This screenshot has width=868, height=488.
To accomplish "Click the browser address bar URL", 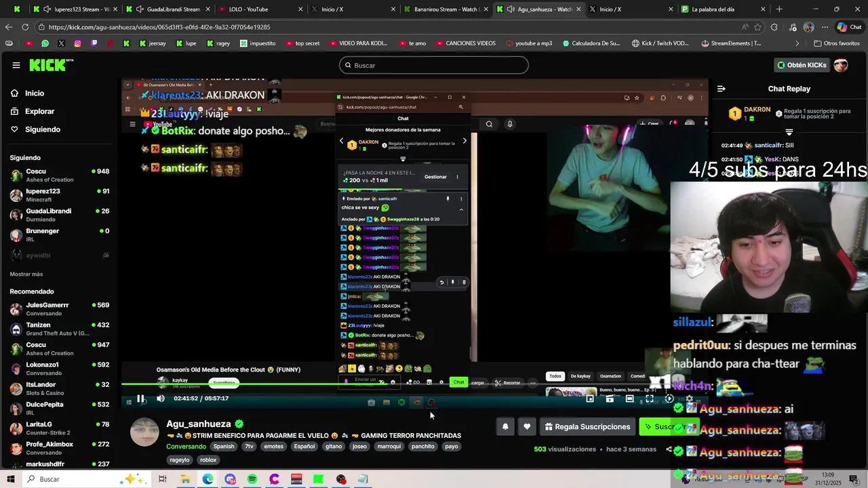I will (159, 27).
